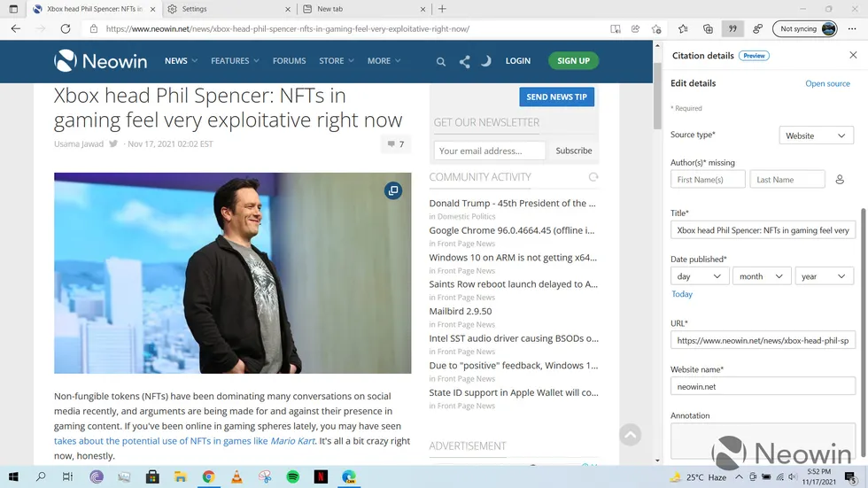Expand the month dropdown in Date published

(761, 276)
